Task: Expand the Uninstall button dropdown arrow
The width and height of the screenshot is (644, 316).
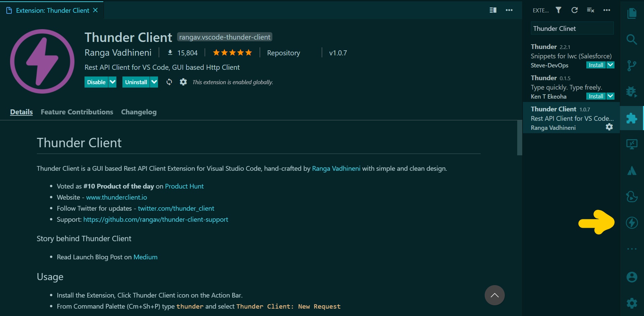Action: point(154,82)
